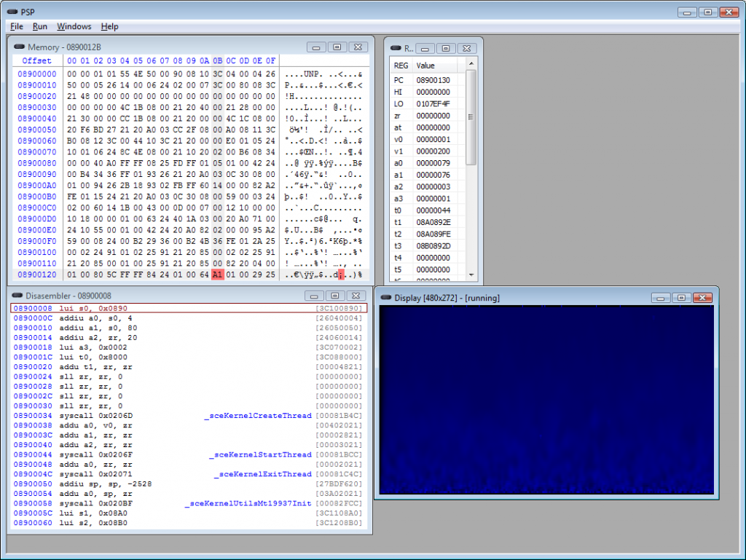The image size is (746, 560).
Task: Click the register list scrollbar down arrow
Action: 471,275
